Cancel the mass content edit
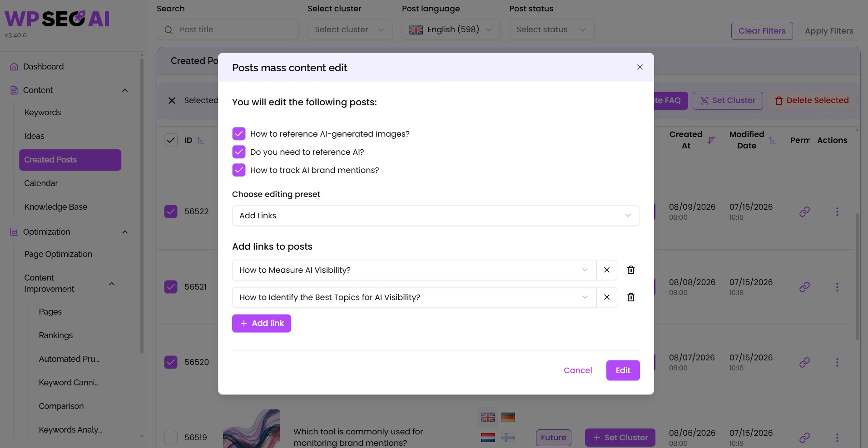 (x=578, y=370)
